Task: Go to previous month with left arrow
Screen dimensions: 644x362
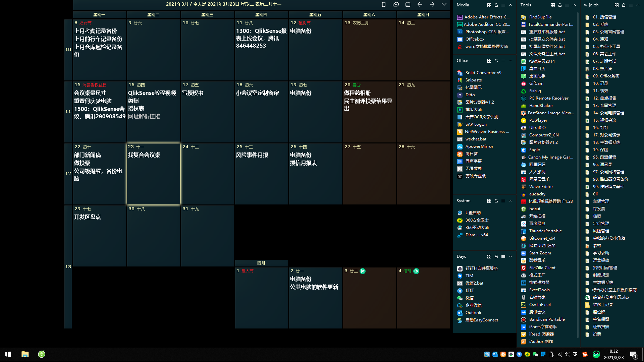Action: click(420, 4)
